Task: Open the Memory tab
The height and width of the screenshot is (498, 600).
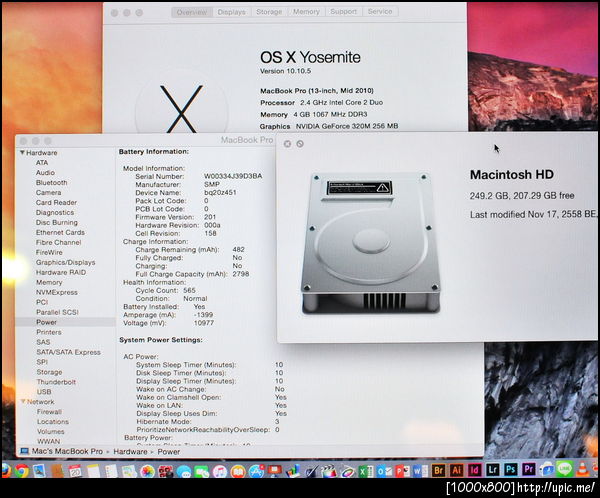Action: [x=306, y=12]
